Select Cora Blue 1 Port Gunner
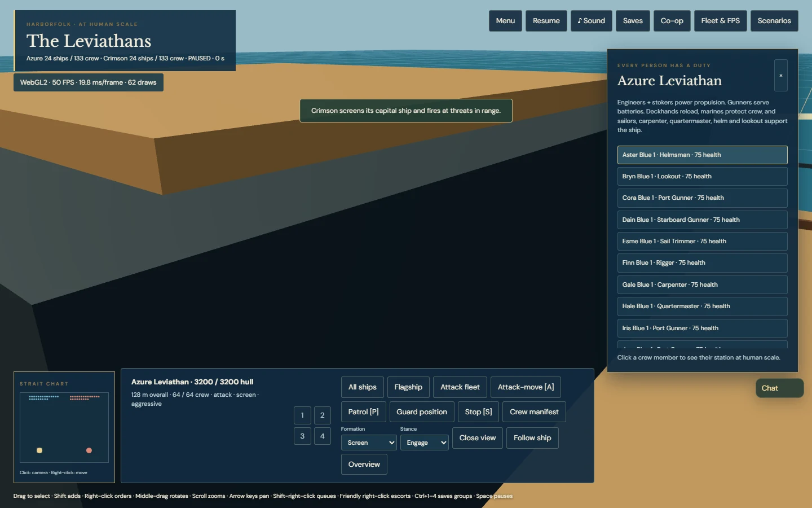Image resolution: width=812 pixels, height=508 pixels. pyautogui.click(x=703, y=198)
